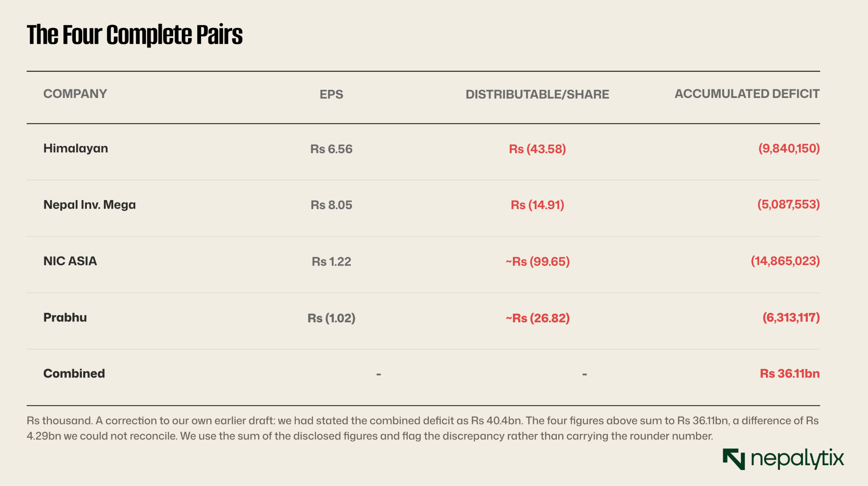This screenshot has height=486, width=868.
Task: Click the ACCUMULATED DEFICIT column header
Action: pos(747,94)
